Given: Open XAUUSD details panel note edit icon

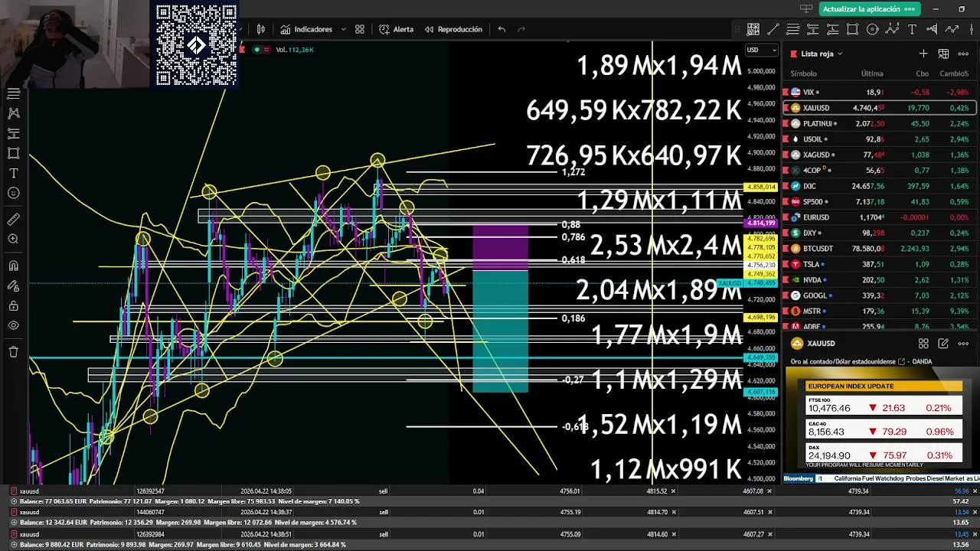Looking at the screenshot, I should [943, 344].
